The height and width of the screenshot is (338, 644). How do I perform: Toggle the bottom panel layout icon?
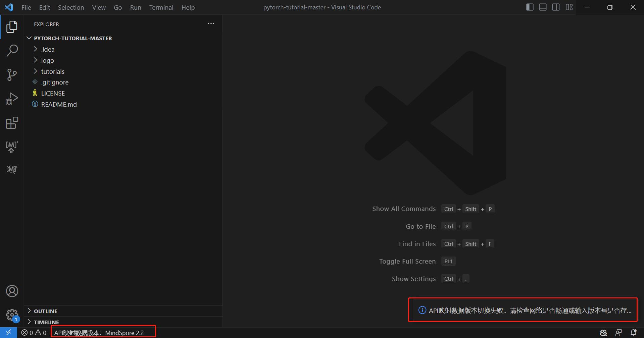(543, 7)
